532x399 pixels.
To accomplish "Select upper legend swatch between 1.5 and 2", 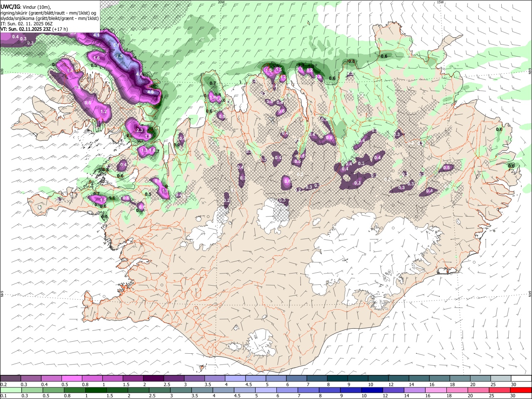I will click(x=133, y=378).
